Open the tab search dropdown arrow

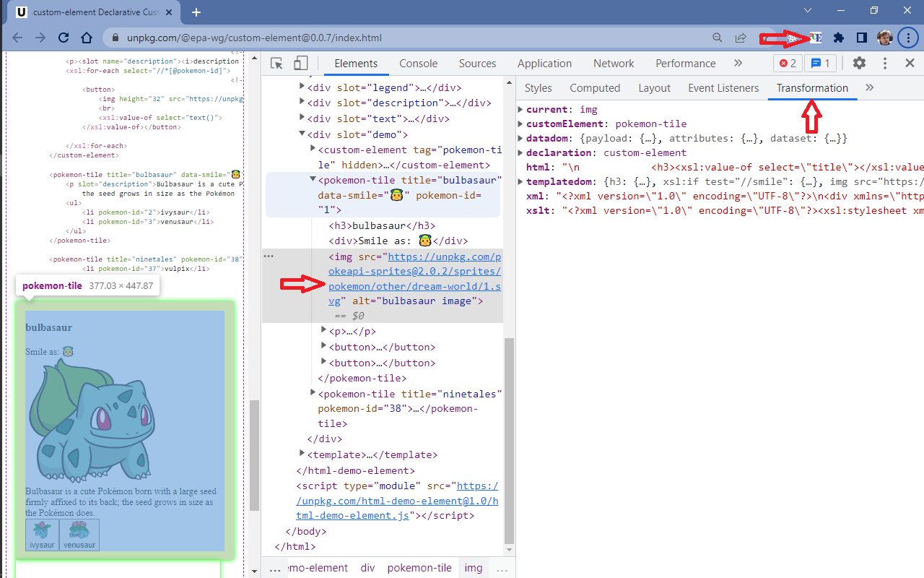pos(808,10)
